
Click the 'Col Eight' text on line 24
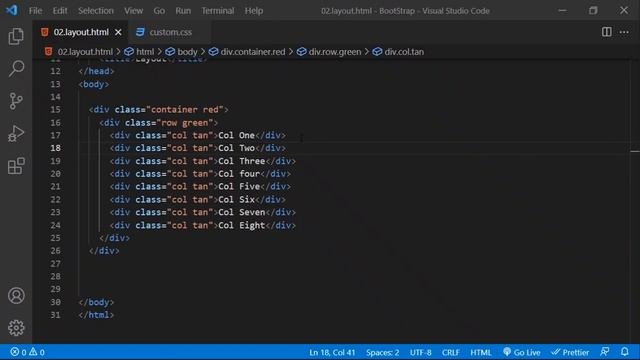coord(242,225)
